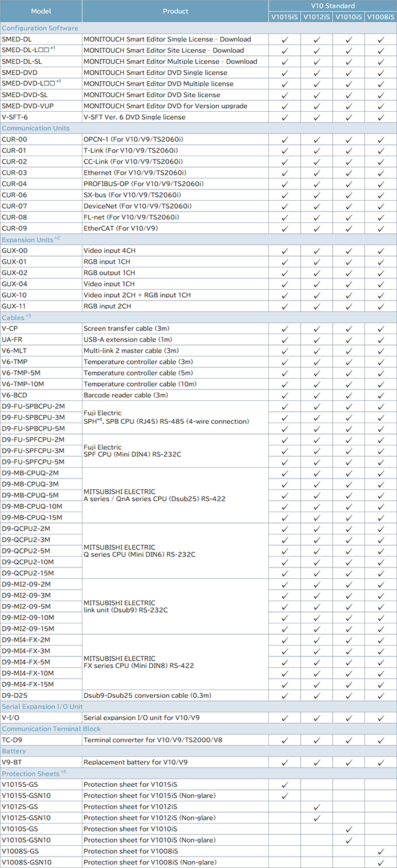Select the CUR-03 model cell

(41, 173)
